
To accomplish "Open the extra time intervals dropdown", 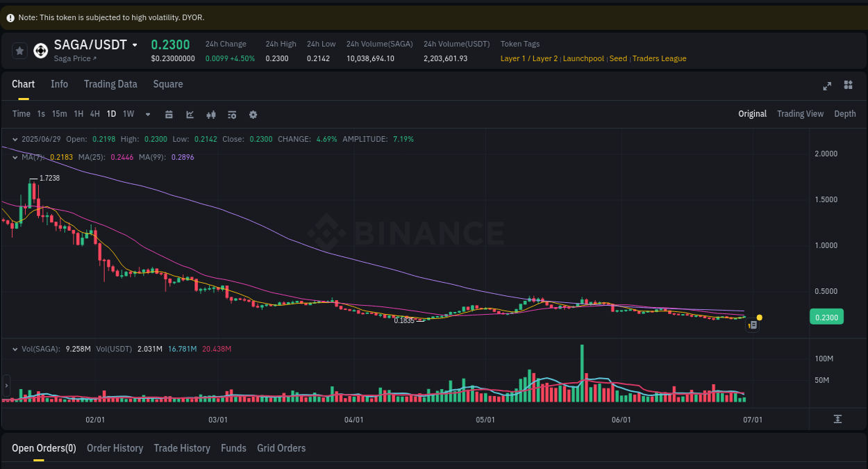I will (x=147, y=114).
